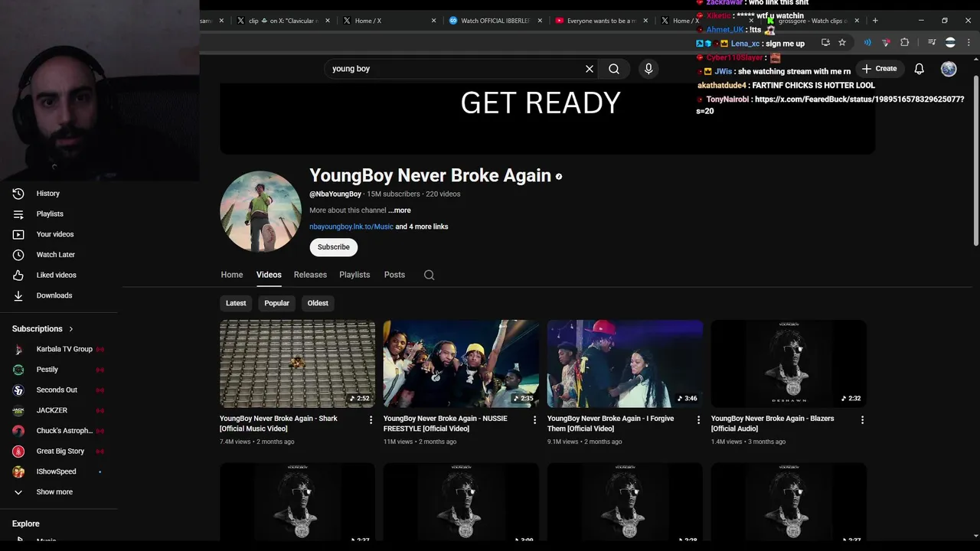Open options menu for NUSSIE FREESTYLE
The image size is (980, 551).
coord(535,420)
